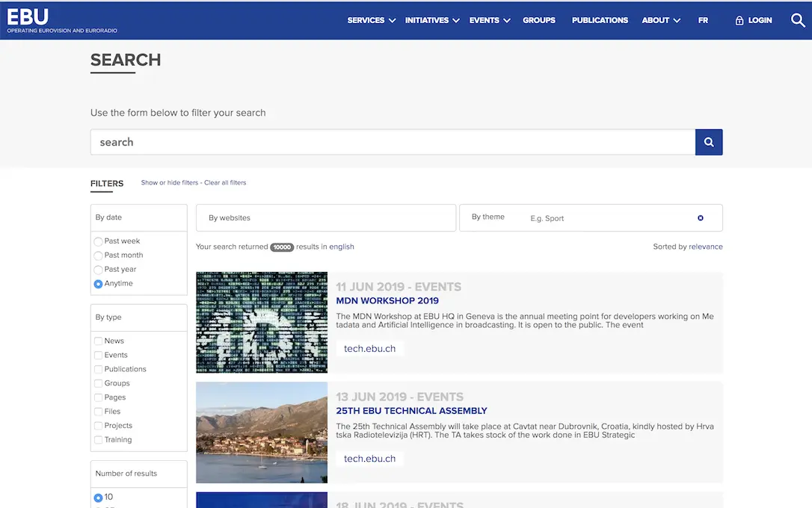Change the results language from english
Screen dimensions: 812x508
coord(342,247)
